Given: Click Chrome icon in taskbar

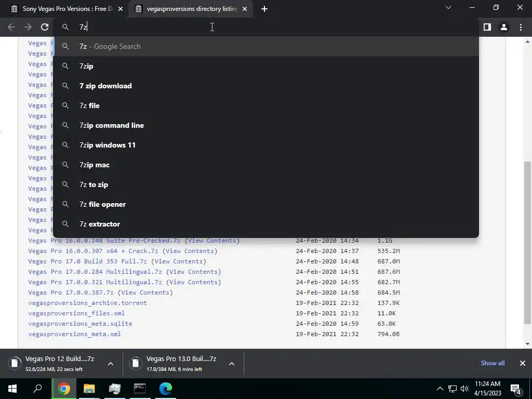Looking at the screenshot, I should (x=64, y=389).
